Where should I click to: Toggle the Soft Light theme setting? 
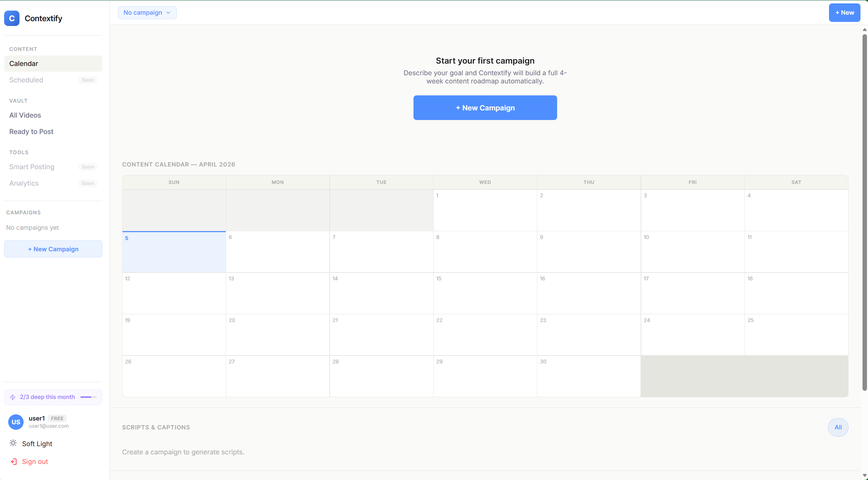pos(37,444)
